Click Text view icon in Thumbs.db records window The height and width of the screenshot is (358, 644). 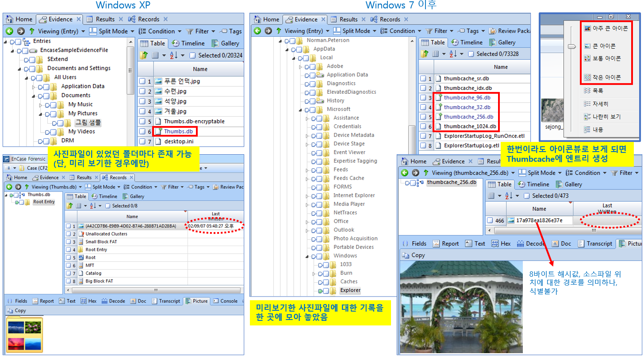[x=61, y=301]
